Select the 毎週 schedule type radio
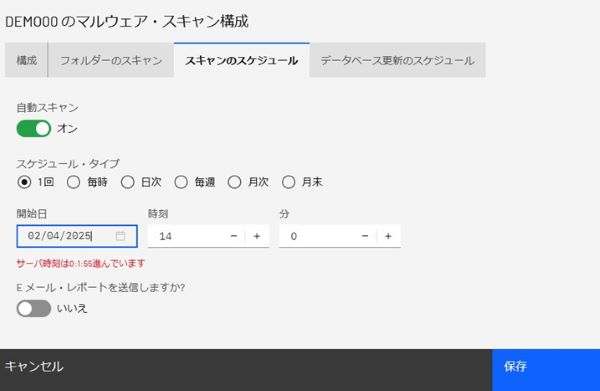The height and width of the screenshot is (391, 600). coord(181,182)
